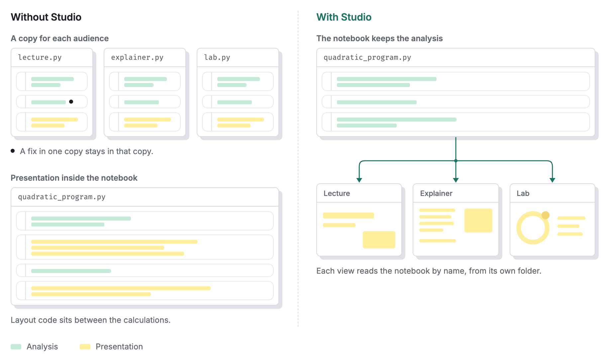Click the "With Studio" heading
The height and width of the screenshot is (364, 606).
tap(344, 17)
